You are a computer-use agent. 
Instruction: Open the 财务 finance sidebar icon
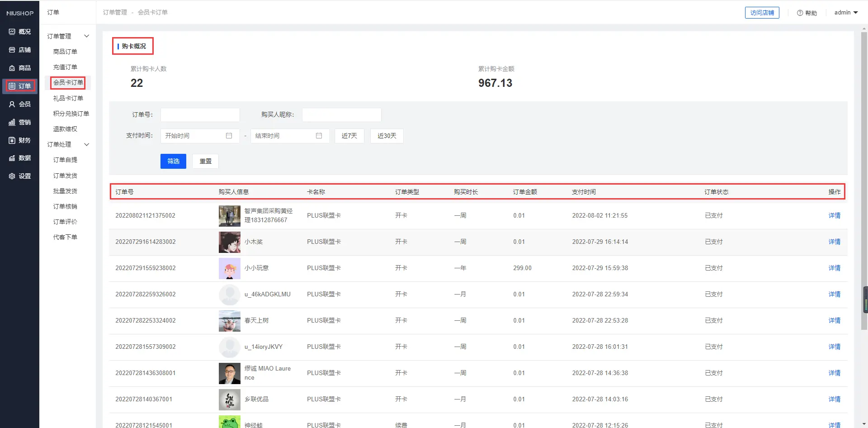tap(12, 140)
